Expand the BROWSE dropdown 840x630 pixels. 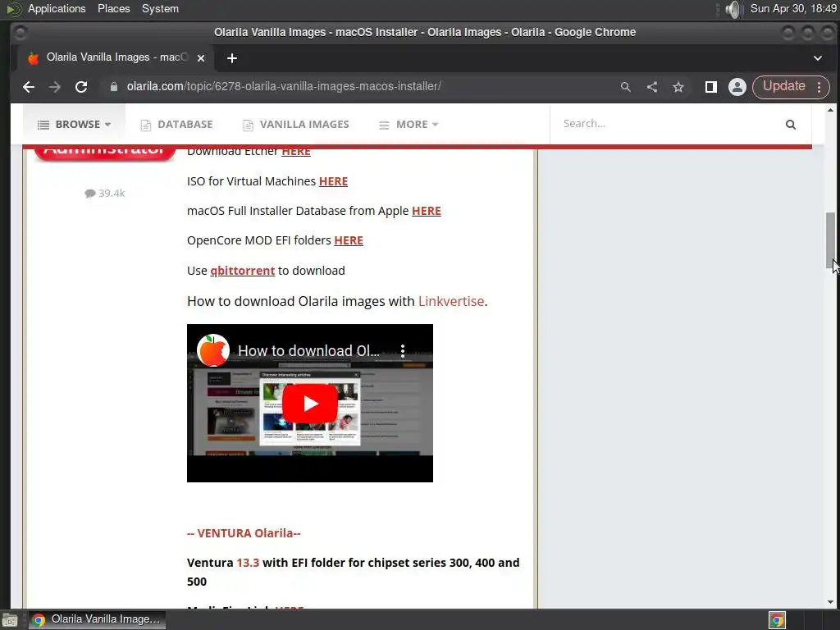[74, 125]
